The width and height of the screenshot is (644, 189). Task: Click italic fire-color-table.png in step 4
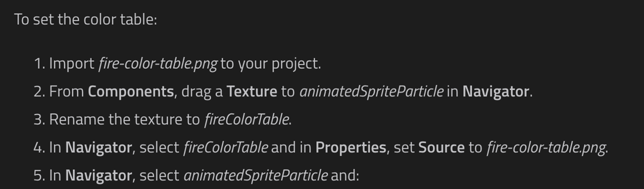(x=546, y=148)
